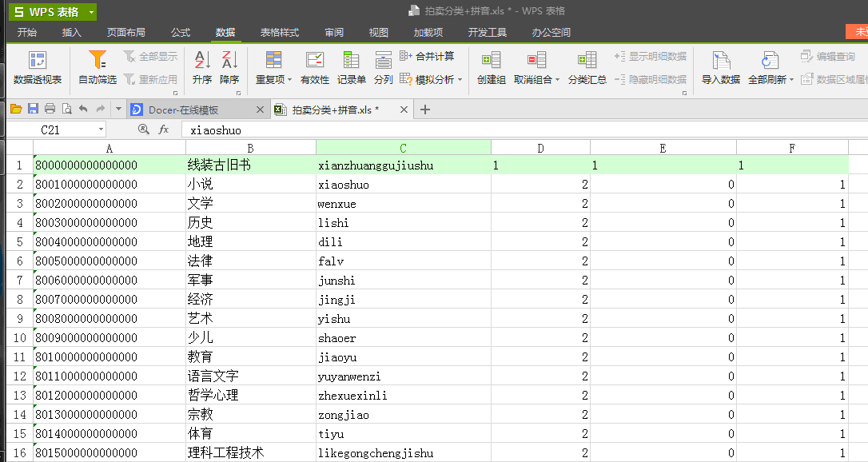Click Ungroup (取消组合)
868x462 pixels.
(x=536, y=67)
